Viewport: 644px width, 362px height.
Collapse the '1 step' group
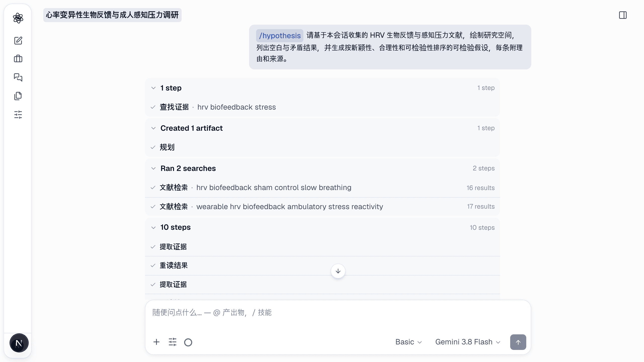153,88
